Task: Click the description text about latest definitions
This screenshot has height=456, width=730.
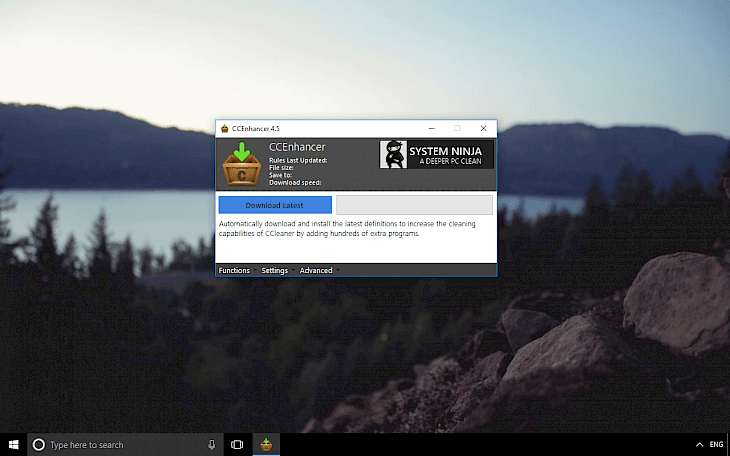Action: coord(347,228)
